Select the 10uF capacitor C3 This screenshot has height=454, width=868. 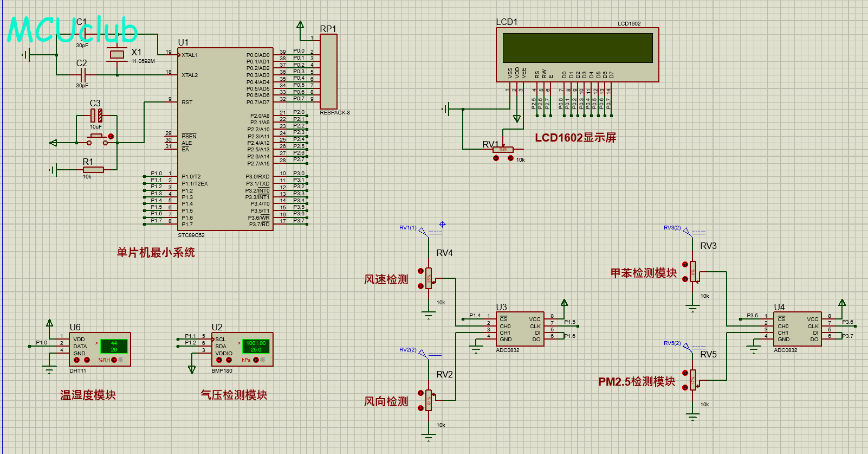click(x=96, y=115)
